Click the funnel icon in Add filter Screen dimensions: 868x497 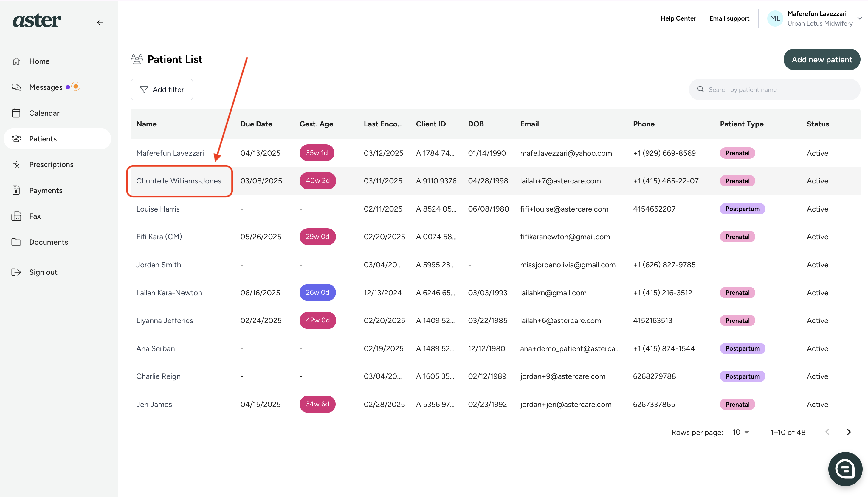point(144,89)
